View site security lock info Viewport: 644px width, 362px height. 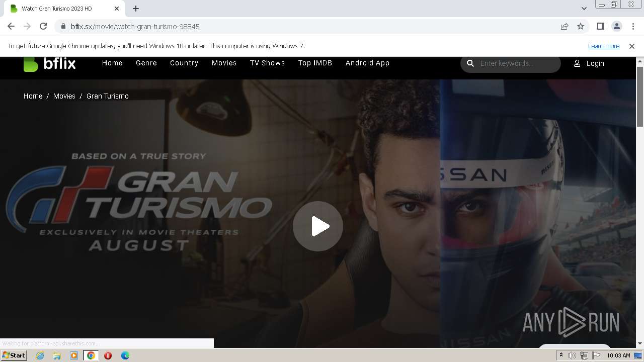[x=63, y=26]
